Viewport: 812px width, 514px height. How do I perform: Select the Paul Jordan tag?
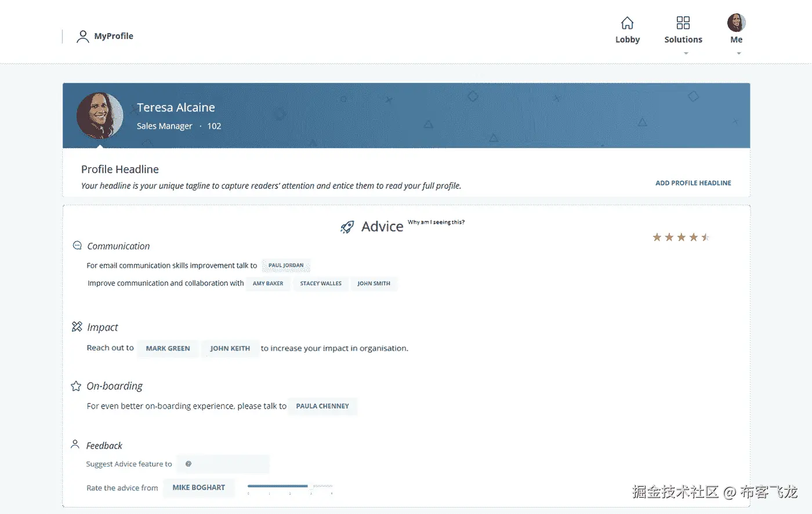click(286, 265)
